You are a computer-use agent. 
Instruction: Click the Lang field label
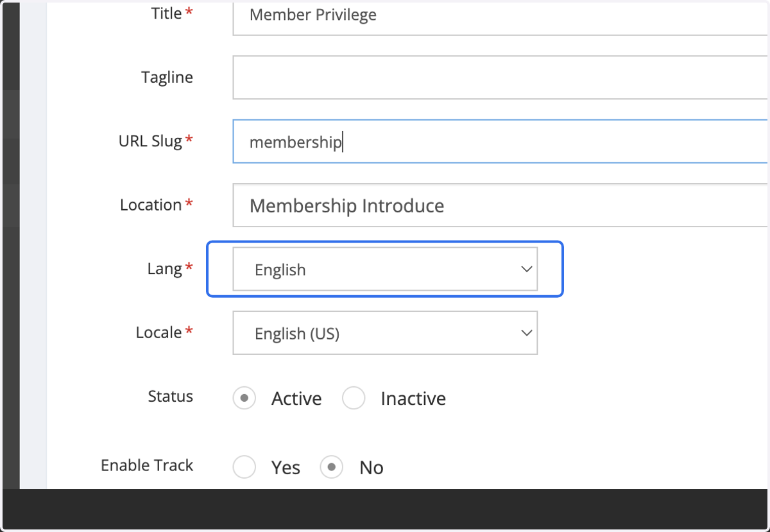(x=165, y=269)
